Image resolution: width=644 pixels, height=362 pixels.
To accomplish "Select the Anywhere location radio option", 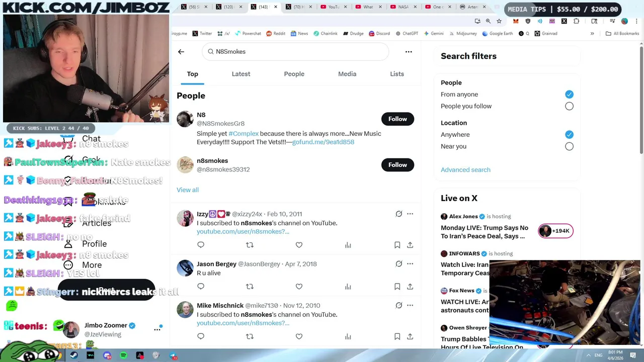I will pyautogui.click(x=569, y=135).
